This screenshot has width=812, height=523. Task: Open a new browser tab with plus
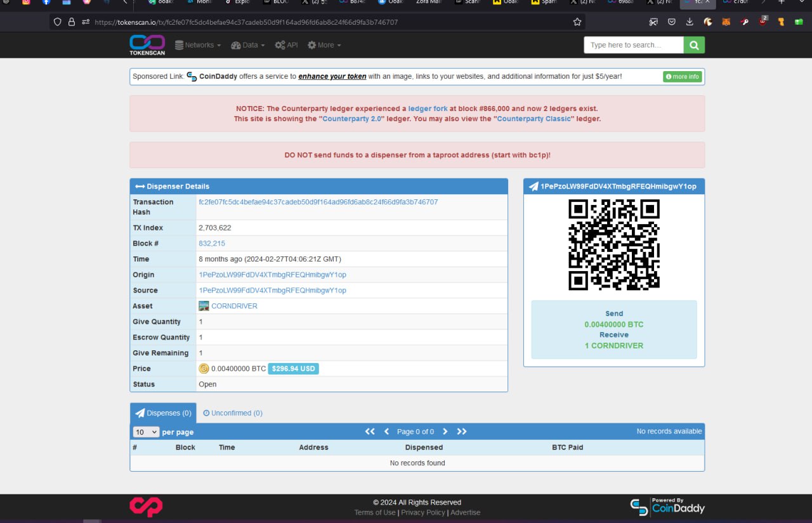pos(781,2)
